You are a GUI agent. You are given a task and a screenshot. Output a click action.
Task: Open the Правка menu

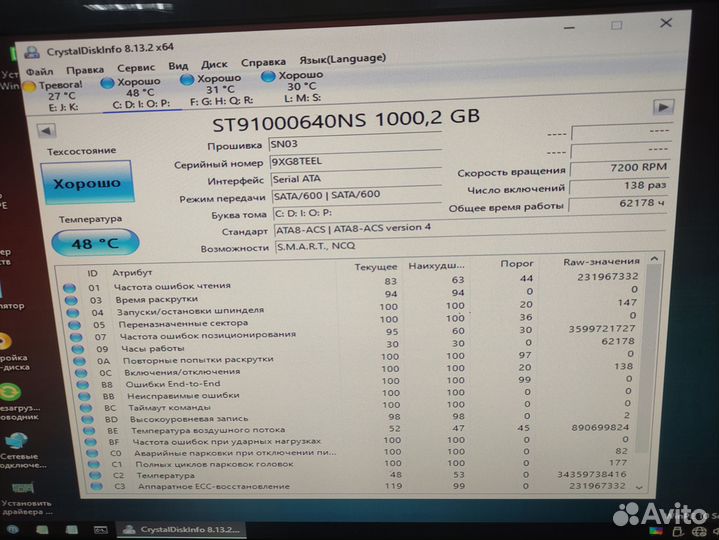[x=85, y=70]
